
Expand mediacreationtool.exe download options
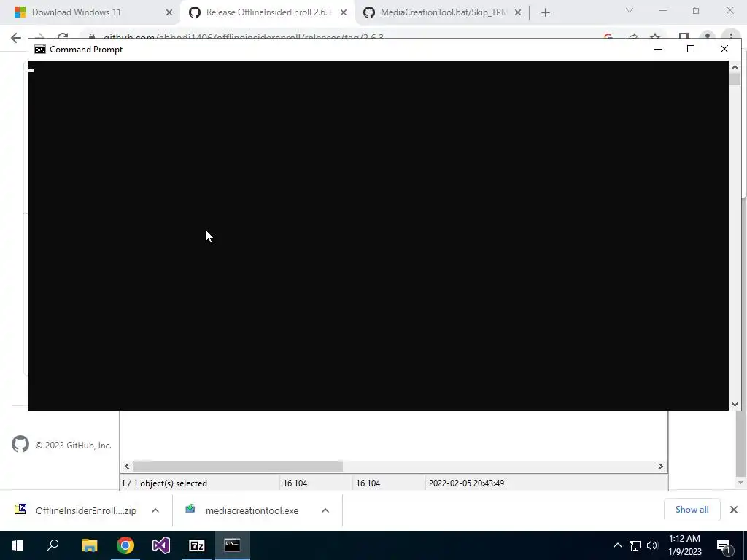pyautogui.click(x=325, y=510)
